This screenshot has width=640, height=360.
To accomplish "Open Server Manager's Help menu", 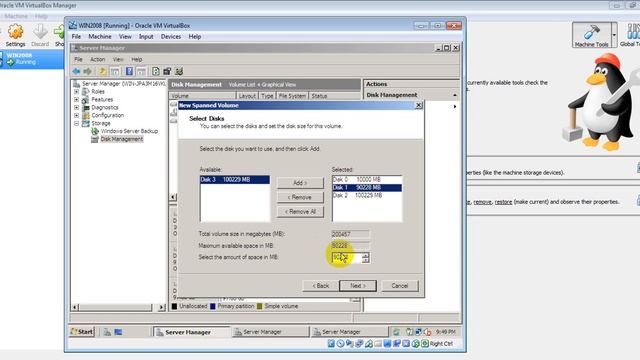I will click(137, 60).
